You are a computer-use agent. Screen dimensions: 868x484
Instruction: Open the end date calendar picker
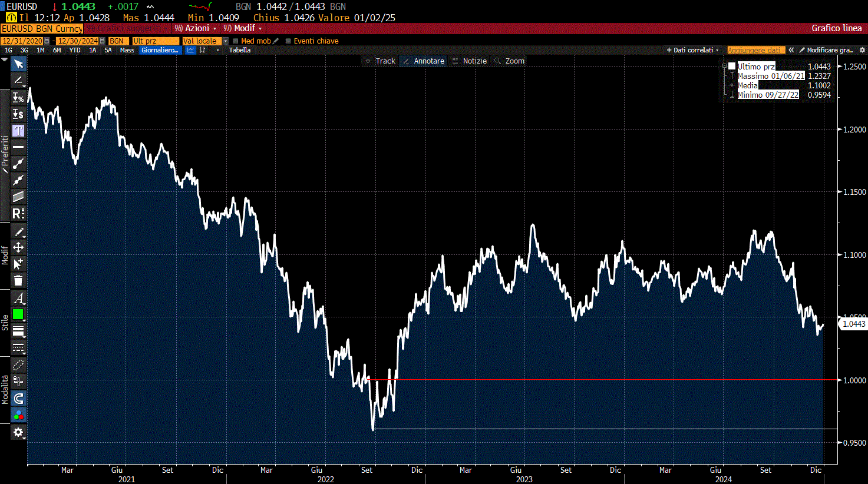103,41
